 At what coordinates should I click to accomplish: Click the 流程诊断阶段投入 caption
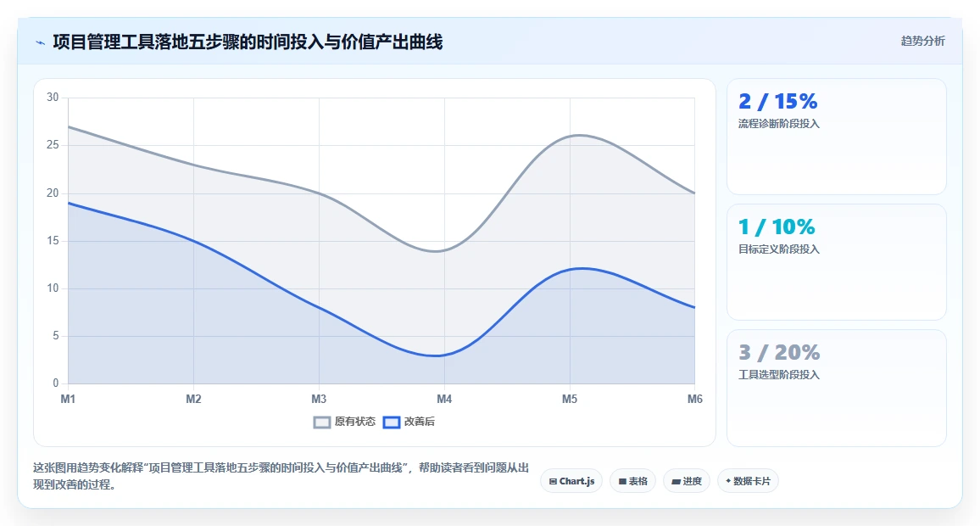(x=779, y=124)
